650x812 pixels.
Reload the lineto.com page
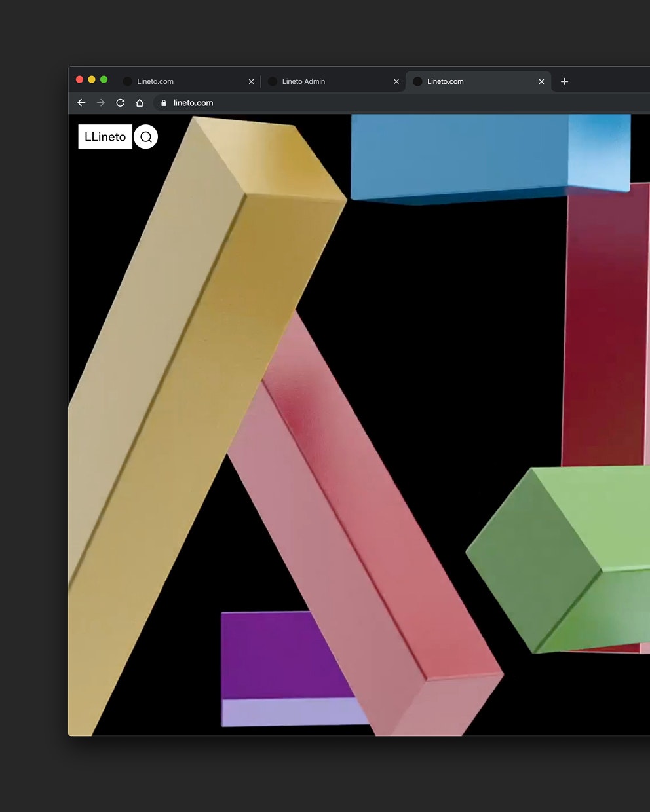pos(120,103)
